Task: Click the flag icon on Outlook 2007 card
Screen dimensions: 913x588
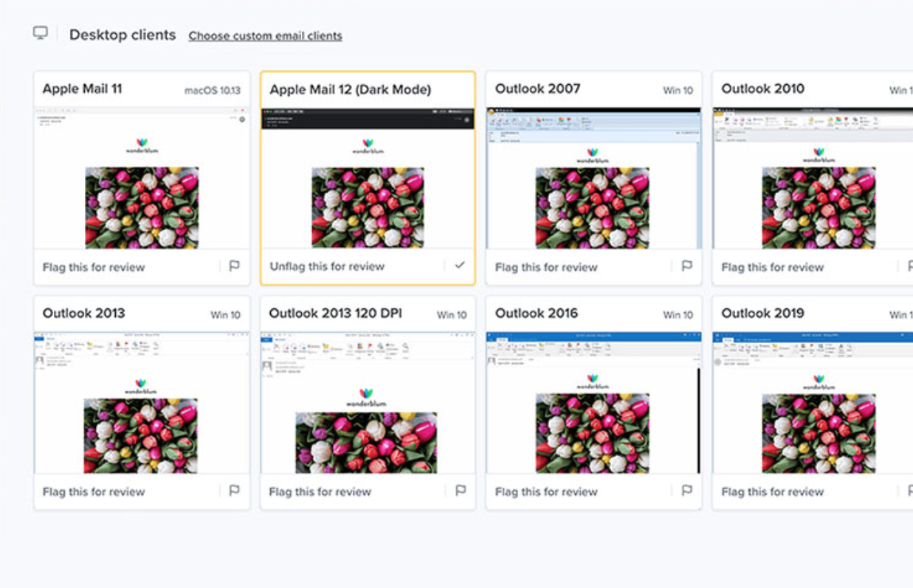Action: [686, 265]
